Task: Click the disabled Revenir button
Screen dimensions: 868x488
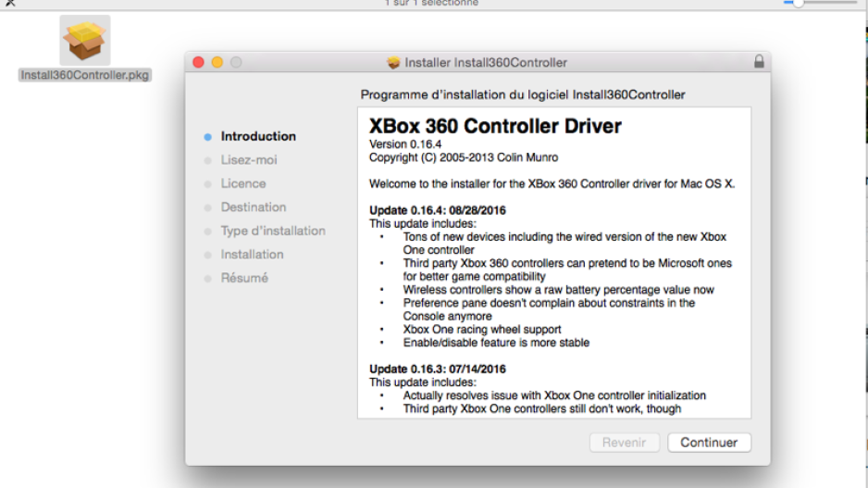Action: pyautogui.click(x=625, y=443)
